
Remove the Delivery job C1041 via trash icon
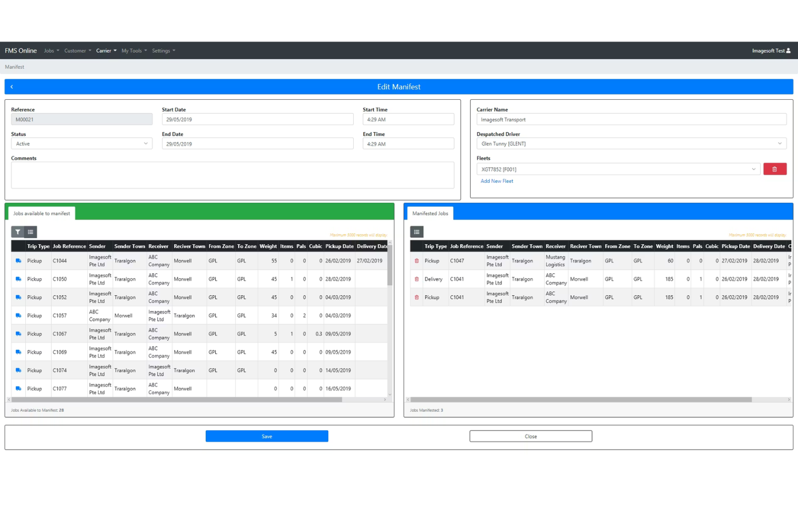click(416, 279)
